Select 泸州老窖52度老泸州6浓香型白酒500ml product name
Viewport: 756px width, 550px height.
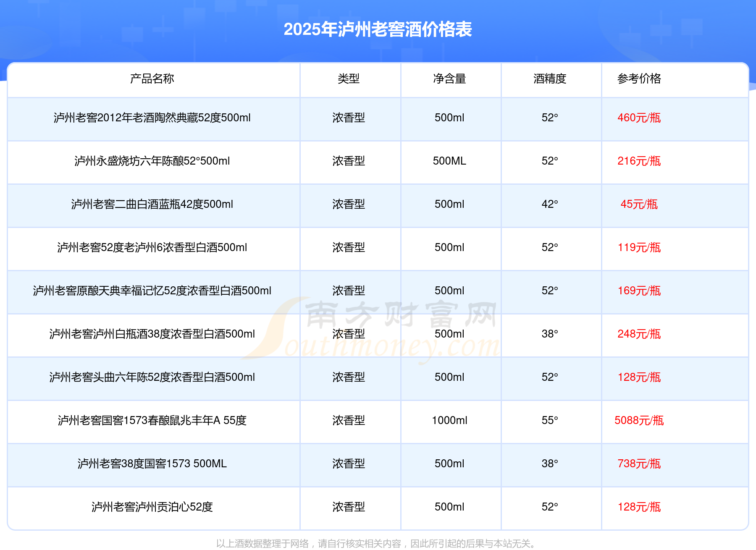pyautogui.click(x=152, y=248)
